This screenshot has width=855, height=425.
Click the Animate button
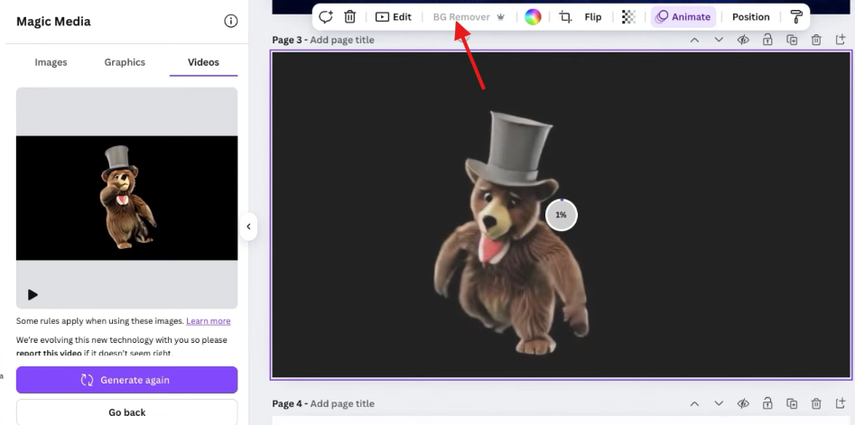[x=683, y=17]
